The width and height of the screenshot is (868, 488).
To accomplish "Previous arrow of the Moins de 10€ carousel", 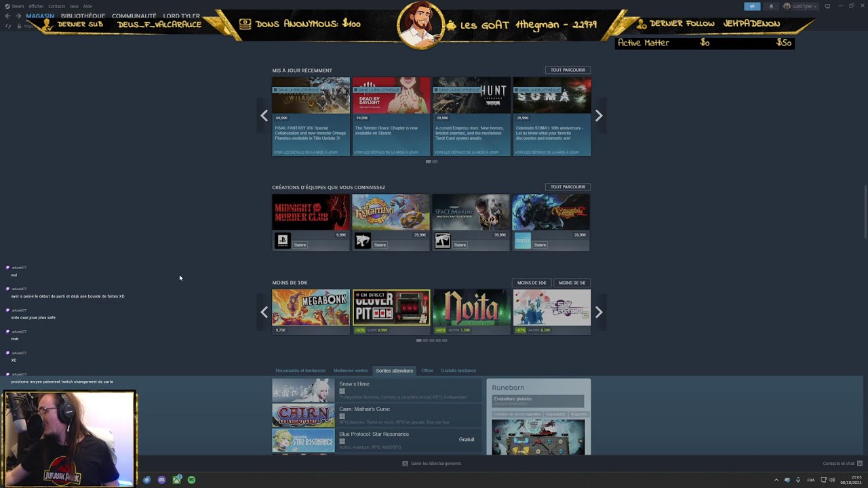I will point(264,312).
